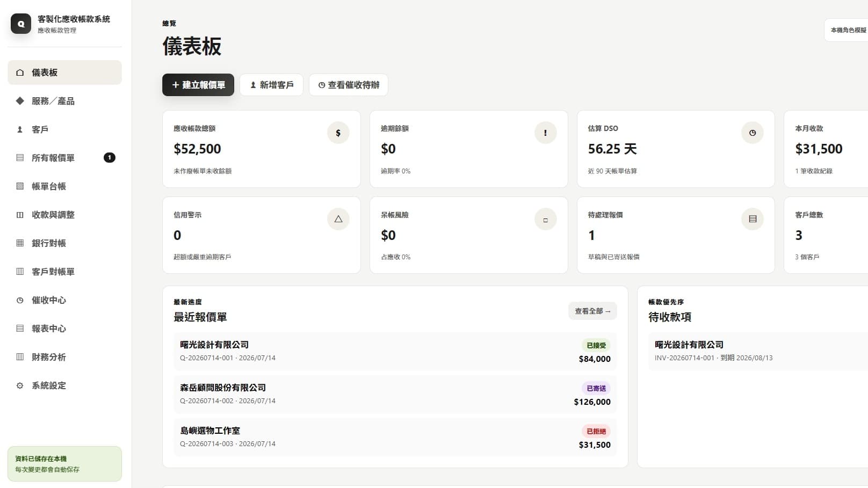Viewport: 868px width, 488px height.
Task: Click the 客製化應收帳款系統 title
Action: 74,19
